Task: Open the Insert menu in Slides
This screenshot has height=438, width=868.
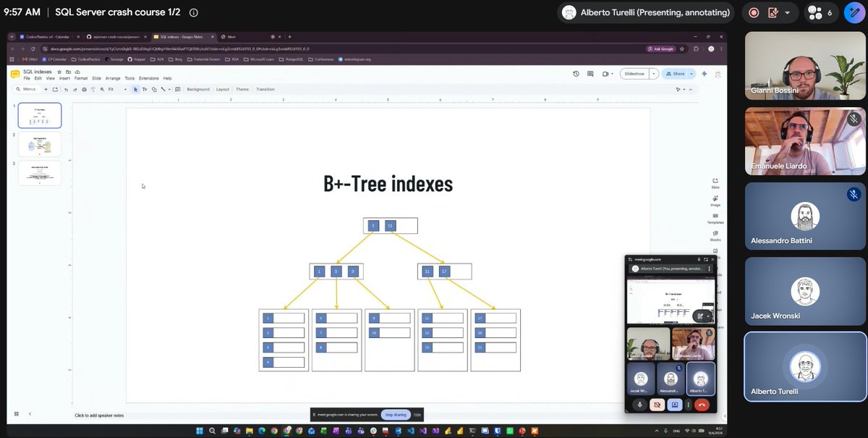Action: [65, 78]
